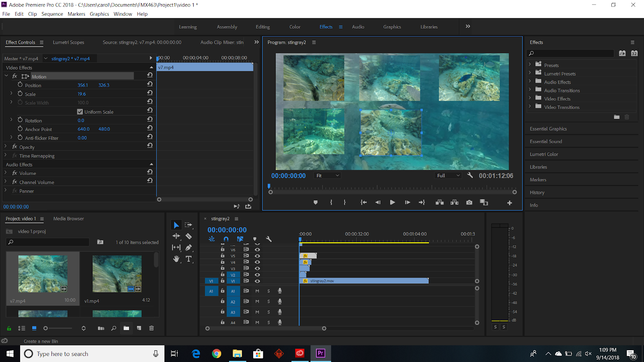Switch to the Color workspace tab

295,27
